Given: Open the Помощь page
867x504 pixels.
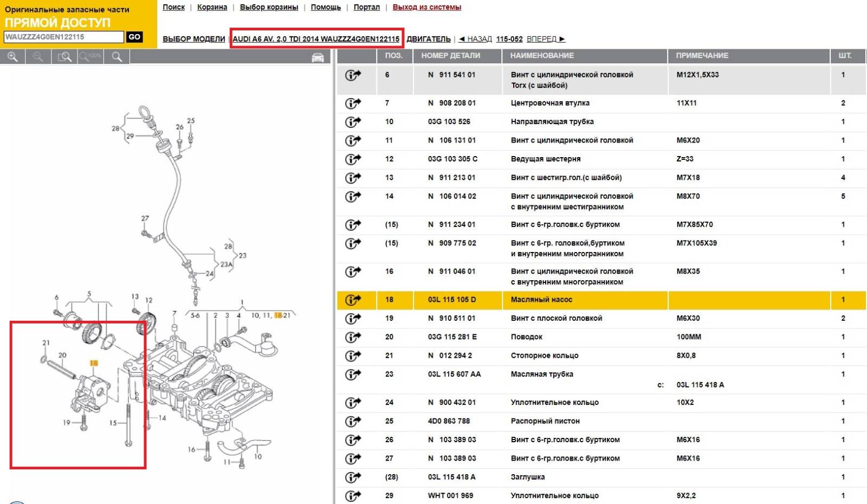Looking at the screenshot, I should coord(326,7).
